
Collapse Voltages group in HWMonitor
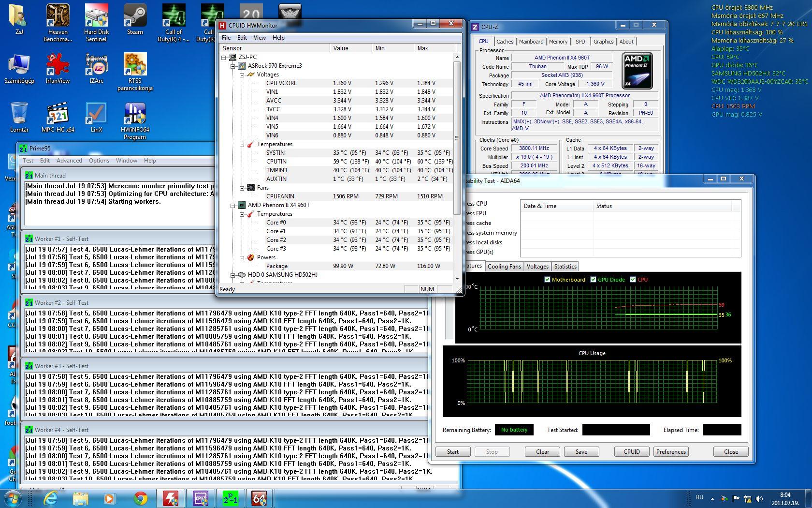(242, 75)
